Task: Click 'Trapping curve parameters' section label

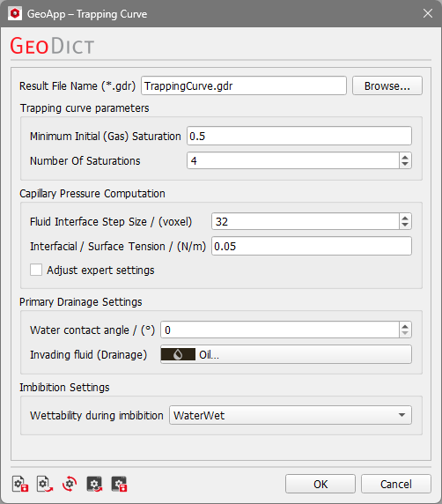Action: 85,108
